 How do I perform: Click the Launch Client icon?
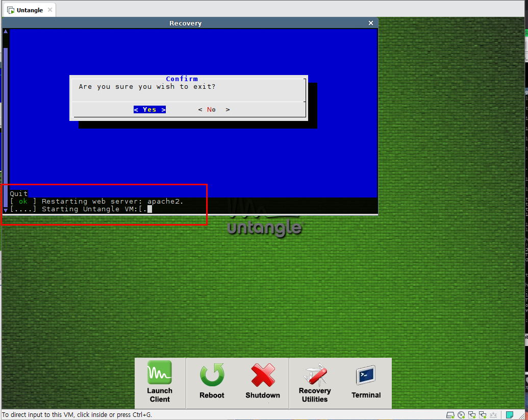159,373
